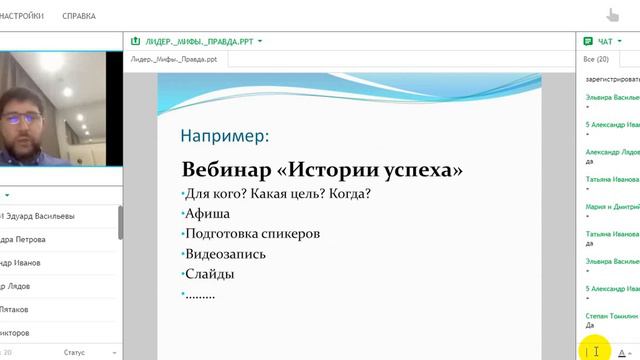Select participant Пятаков in the list
Viewport: 640px width, 360px height.
coord(14,309)
